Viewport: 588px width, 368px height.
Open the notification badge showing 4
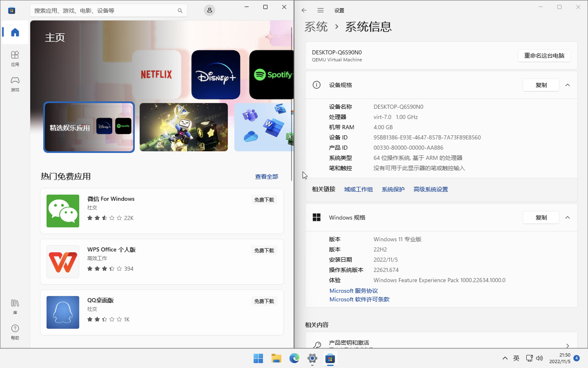click(x=576, y=358)
